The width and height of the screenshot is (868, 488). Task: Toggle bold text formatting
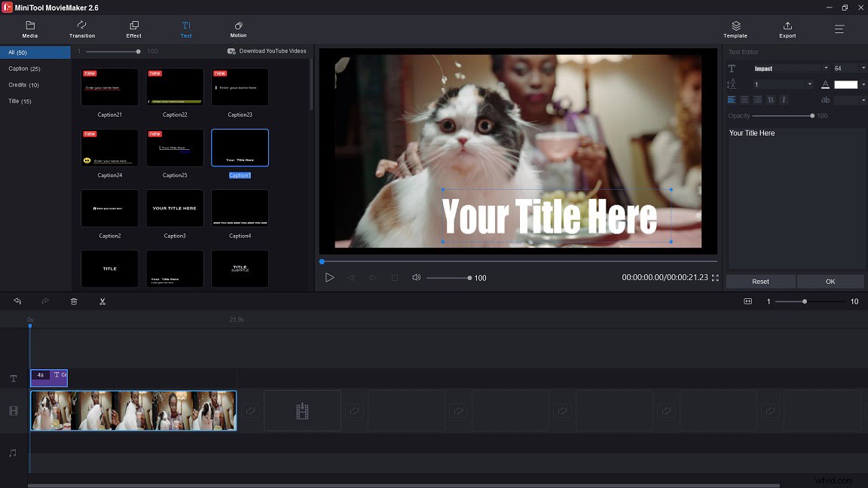pos(771,100)
